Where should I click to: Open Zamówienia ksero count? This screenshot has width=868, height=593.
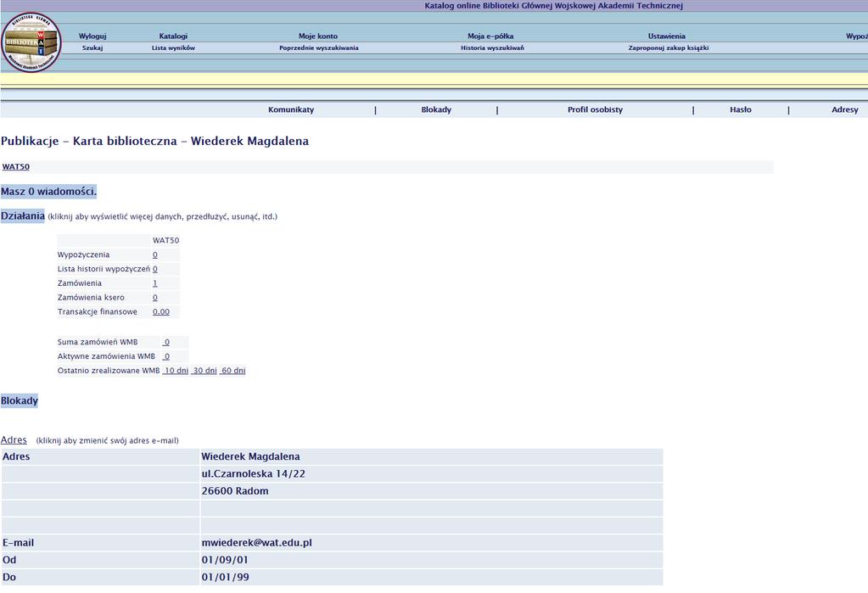coord(155,297)
